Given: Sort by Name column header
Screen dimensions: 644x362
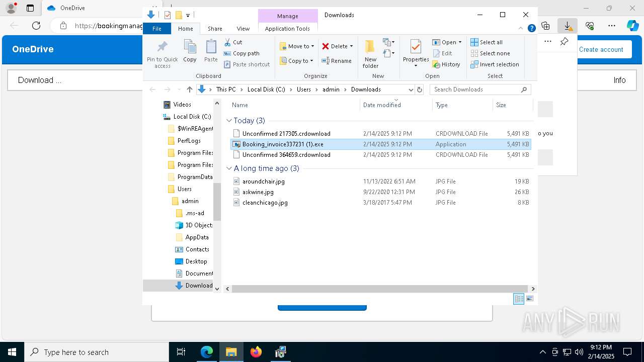Looking at the screenshot, I should [x=295, y=105].
